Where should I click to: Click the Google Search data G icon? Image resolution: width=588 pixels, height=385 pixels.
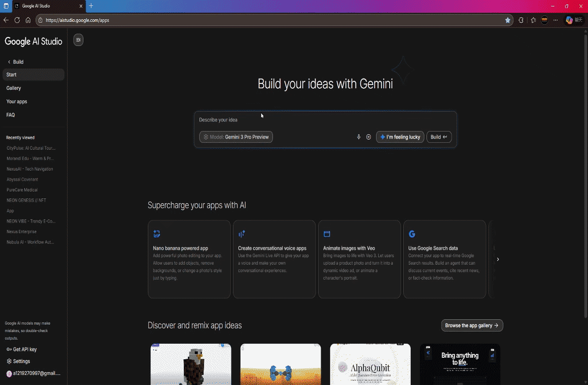point(412,234)
